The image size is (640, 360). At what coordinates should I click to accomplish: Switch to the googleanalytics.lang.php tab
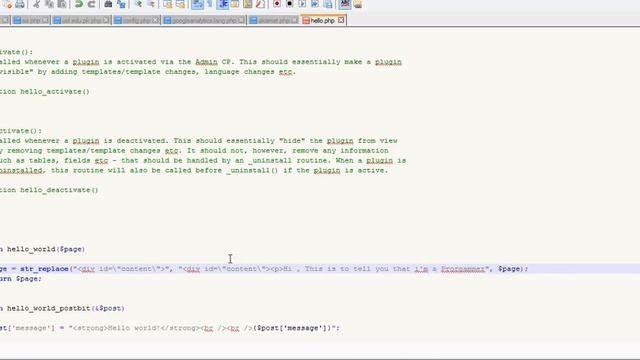[204, 20]
